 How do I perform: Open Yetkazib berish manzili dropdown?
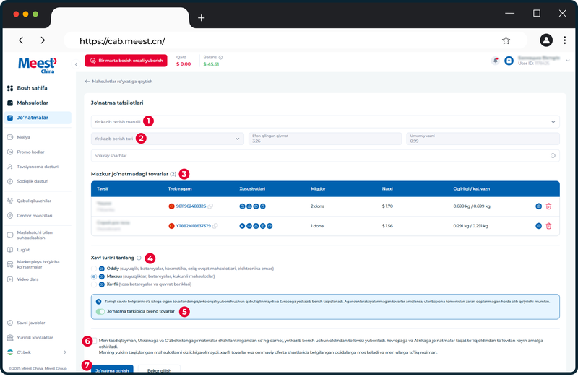point(325,122)
